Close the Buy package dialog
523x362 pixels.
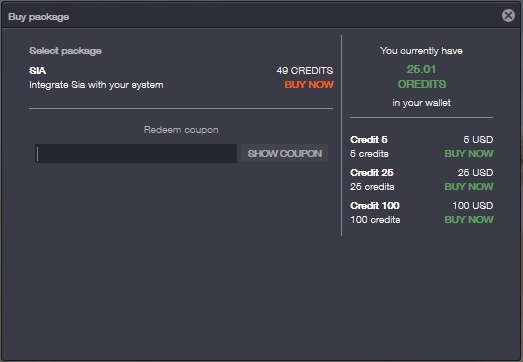pyautogui.click(x=508, y=15)
